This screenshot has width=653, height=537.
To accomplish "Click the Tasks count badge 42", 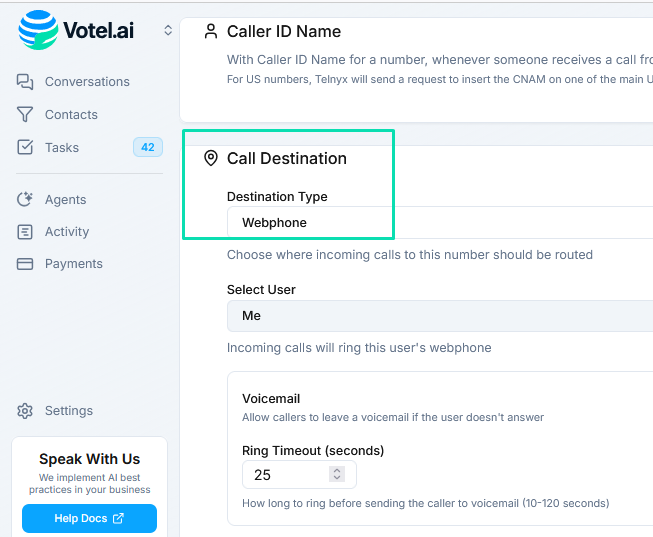I will 148,148.
